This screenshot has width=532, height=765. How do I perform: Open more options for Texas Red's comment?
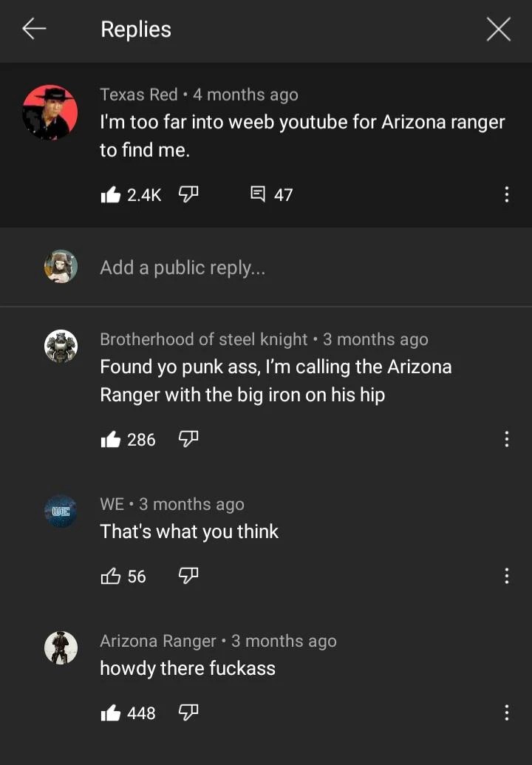point(507,194)
